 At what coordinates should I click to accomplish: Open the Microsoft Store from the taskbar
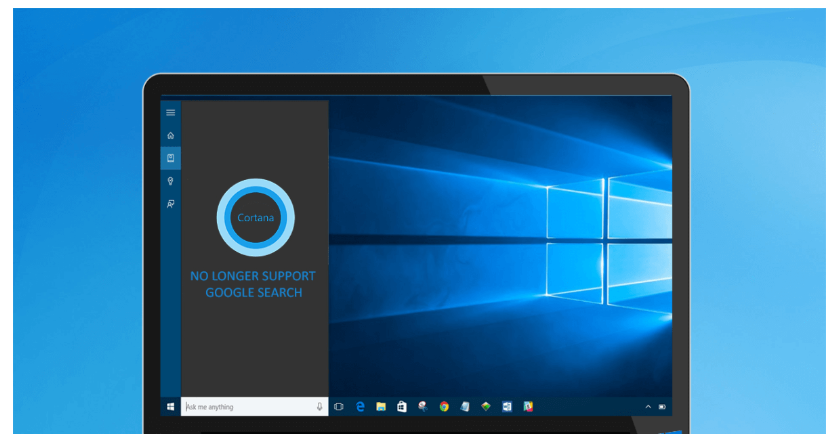[402, 407]
